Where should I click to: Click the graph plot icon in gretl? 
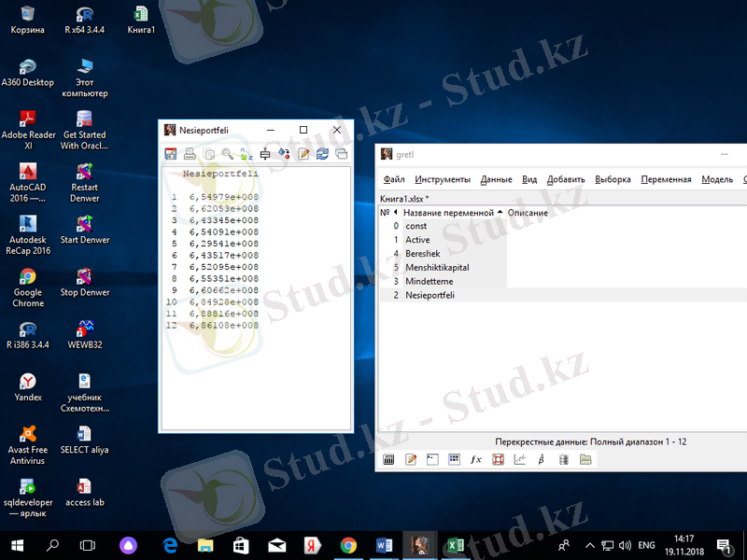(x=520, y=459)
